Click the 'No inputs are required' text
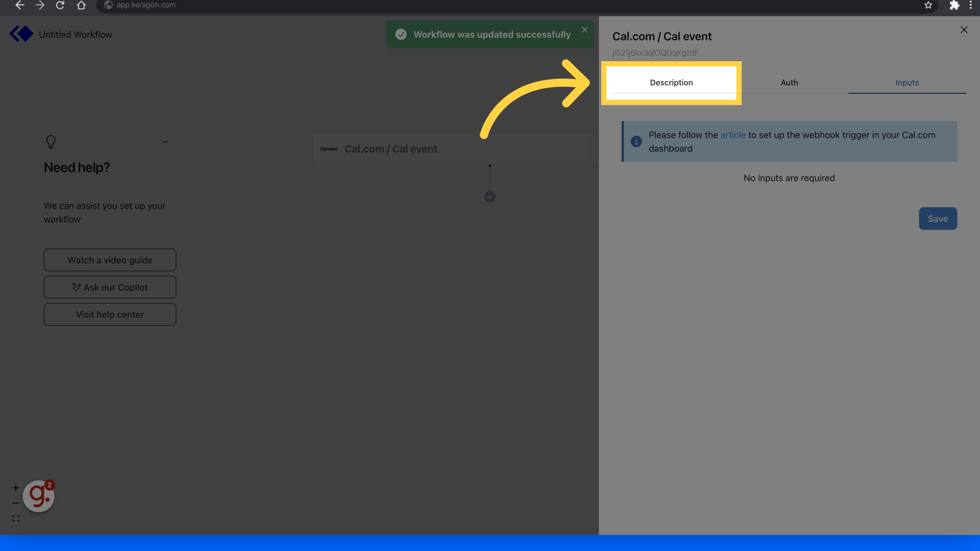Viewport: 980px width, 551px height. pos(789,178)
